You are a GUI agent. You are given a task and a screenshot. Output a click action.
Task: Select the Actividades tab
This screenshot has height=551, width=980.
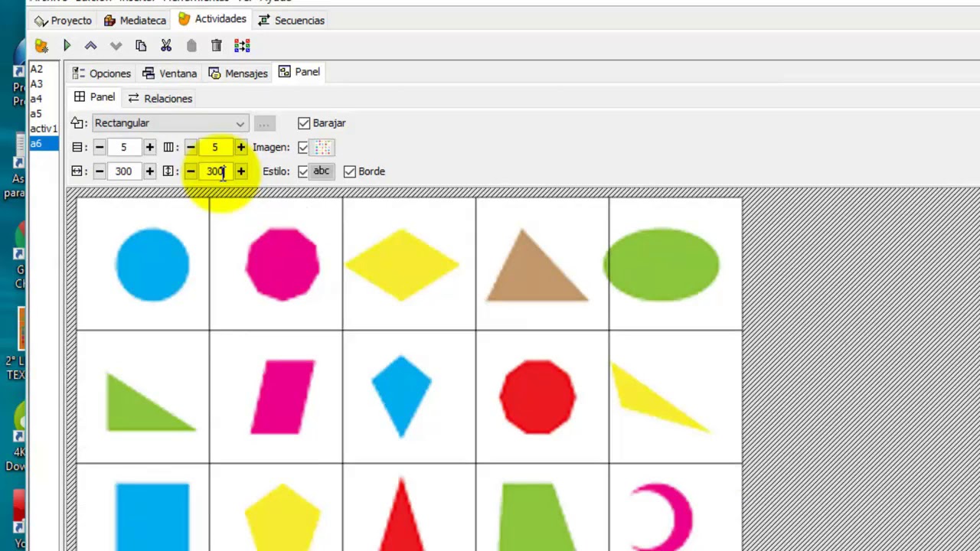pyautogui.click(x=212, y=19)
